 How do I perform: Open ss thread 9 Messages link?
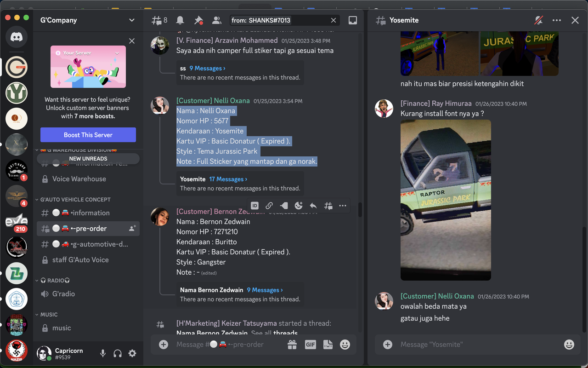pos(207,68)
